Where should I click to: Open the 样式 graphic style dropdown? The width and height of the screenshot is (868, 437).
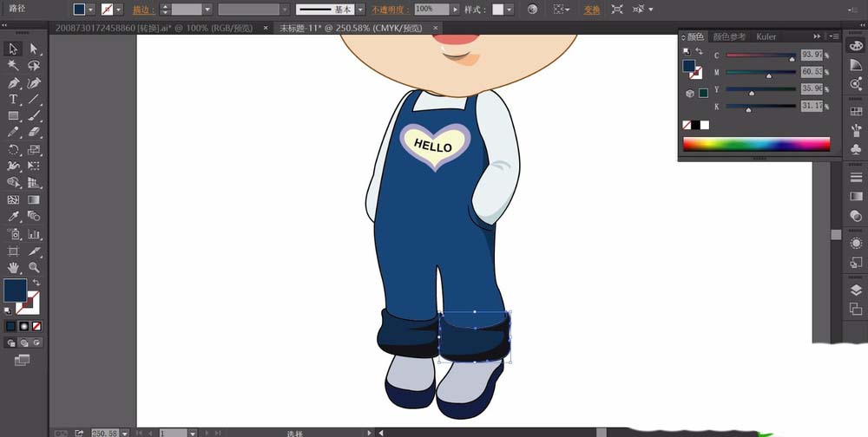tap(510, 10)
